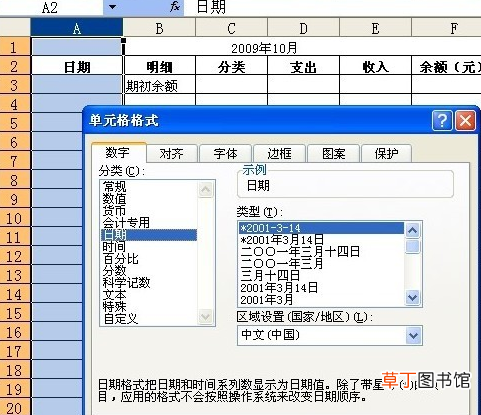Choose type 二○○一年三月

[x=322, y=264]
